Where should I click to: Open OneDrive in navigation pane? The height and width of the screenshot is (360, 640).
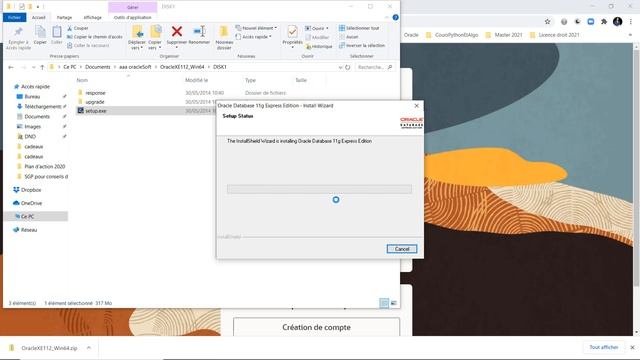pyautogui.click(x=31, y=203)
